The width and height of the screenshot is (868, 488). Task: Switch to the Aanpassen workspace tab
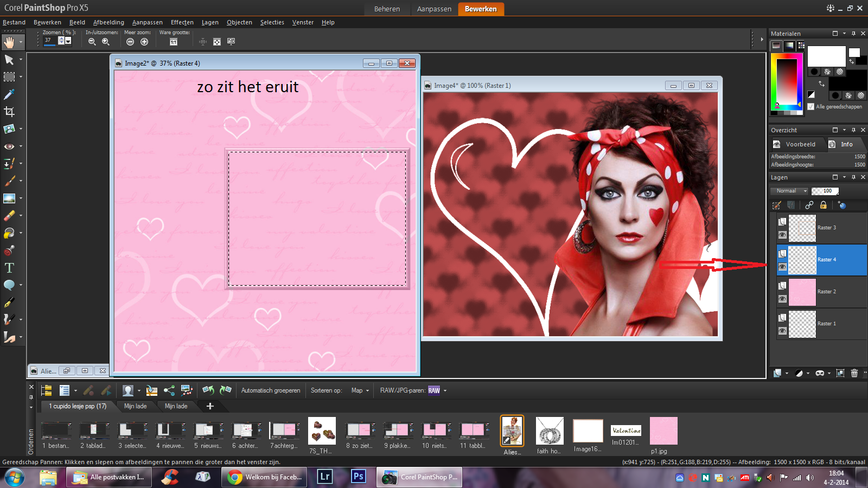click(434, 9)
